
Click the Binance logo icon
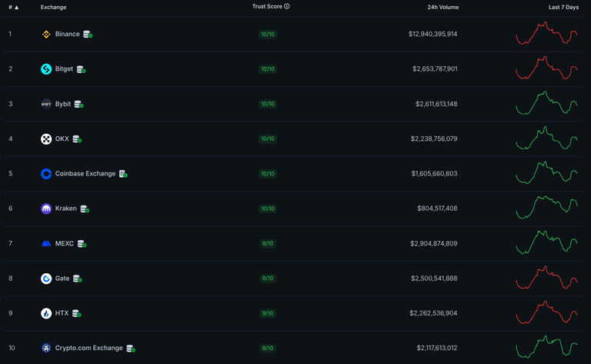[46, 35]
